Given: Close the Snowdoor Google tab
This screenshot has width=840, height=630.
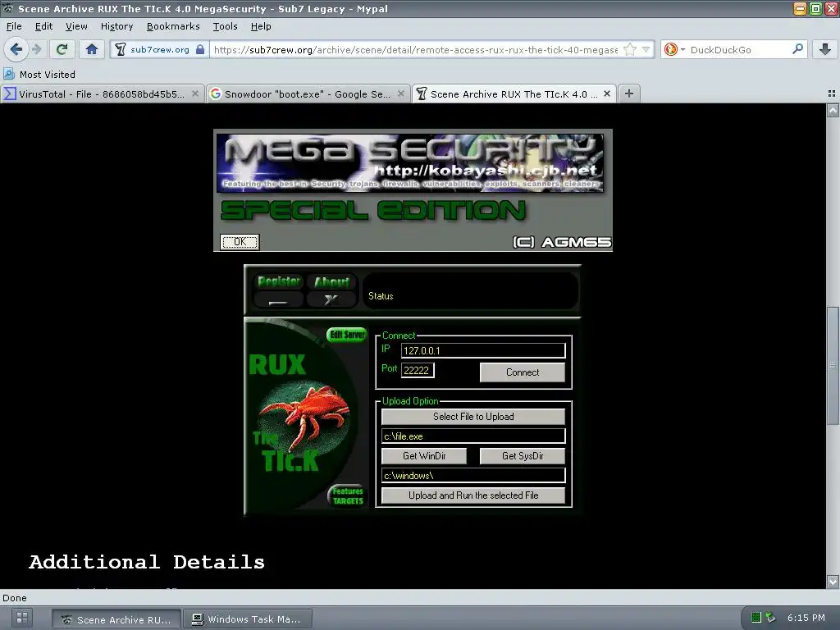Looking at the screenshot, I should (x=400, y=94).
